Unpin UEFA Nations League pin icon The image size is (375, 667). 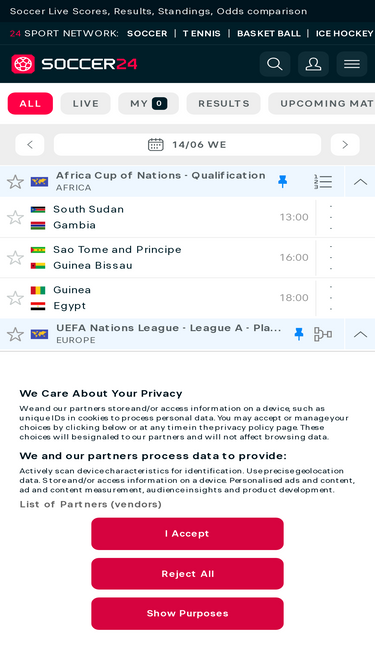[299, 334]
